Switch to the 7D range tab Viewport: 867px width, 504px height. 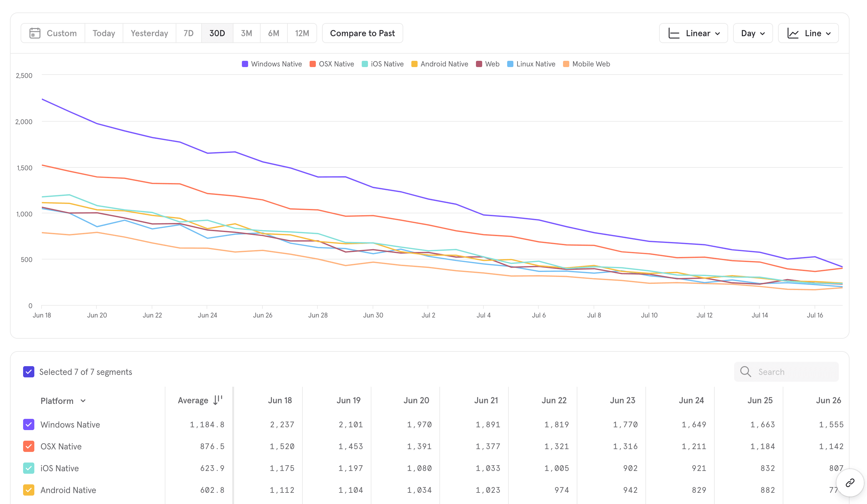coord(188,33)
